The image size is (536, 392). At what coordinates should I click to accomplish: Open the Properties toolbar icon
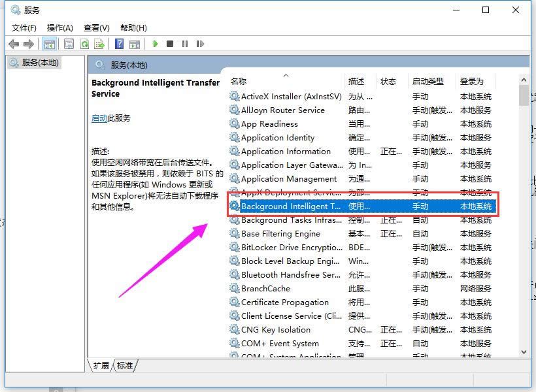69,44
